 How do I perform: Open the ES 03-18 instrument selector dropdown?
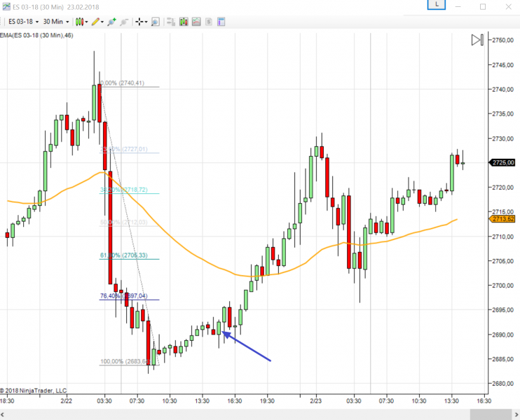click(x=23, y=22)
